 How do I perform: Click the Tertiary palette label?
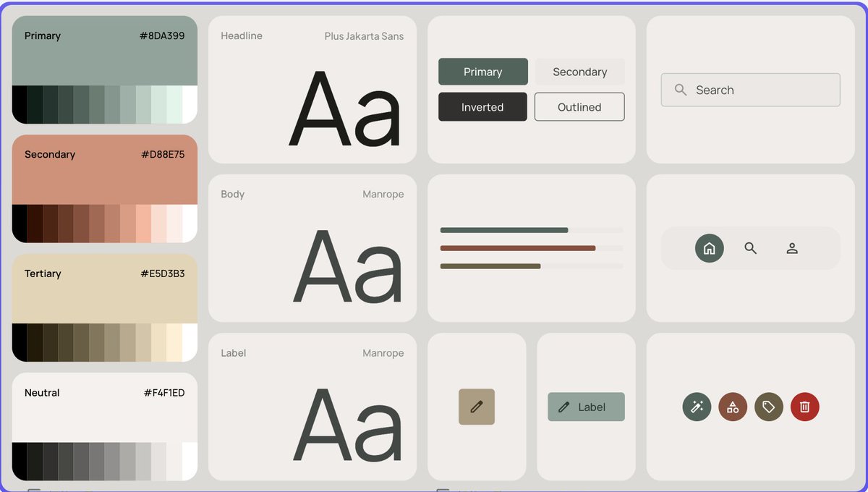(43, 273)
